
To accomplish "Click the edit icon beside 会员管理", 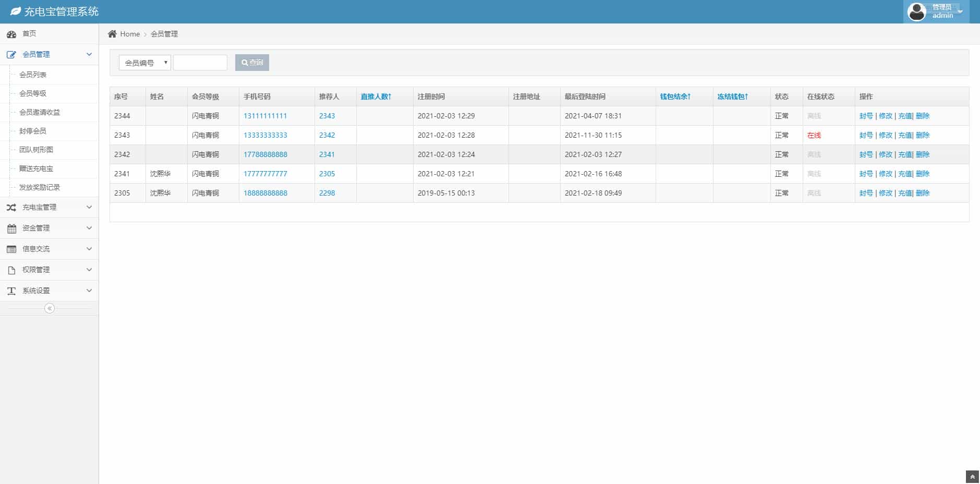I will pos(11,54).
